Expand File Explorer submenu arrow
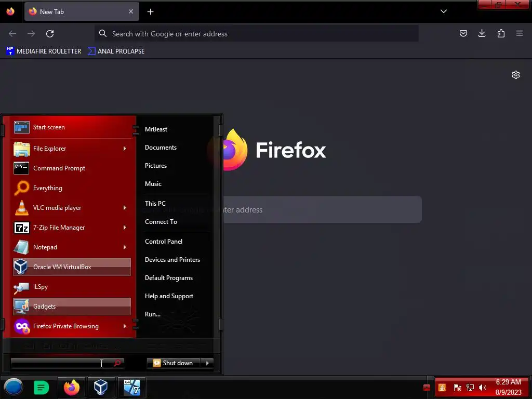Screen dimensions: 532x399 tap(125, 149)
